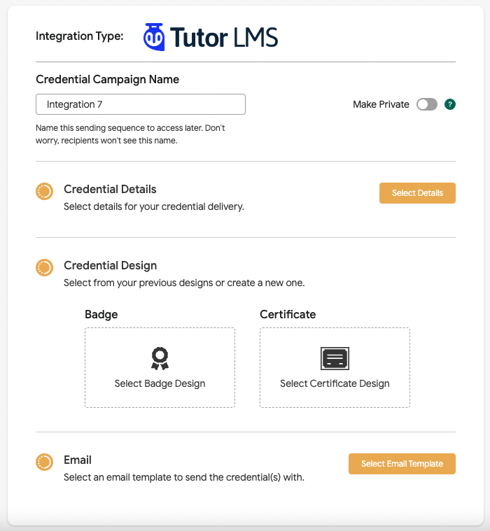Click the Select Email Template button
This screenshot has width=490, height=531.
pos(402,464)
